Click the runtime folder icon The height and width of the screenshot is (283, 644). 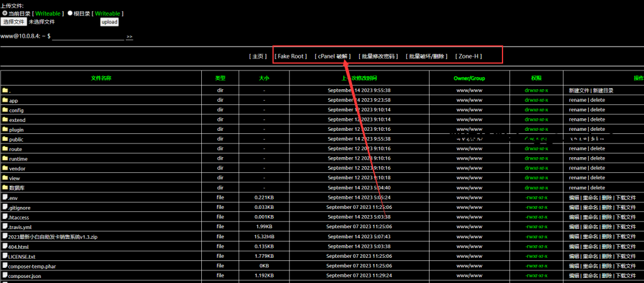click(5, 158)
